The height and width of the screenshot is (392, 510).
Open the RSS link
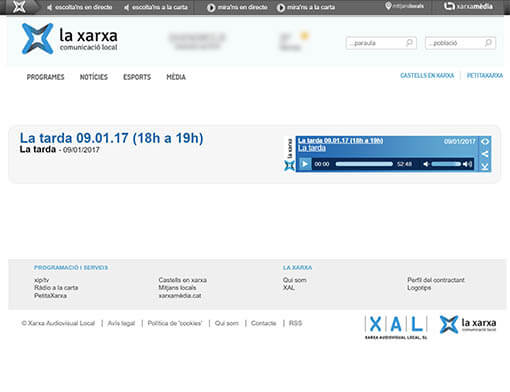(295, 323)
